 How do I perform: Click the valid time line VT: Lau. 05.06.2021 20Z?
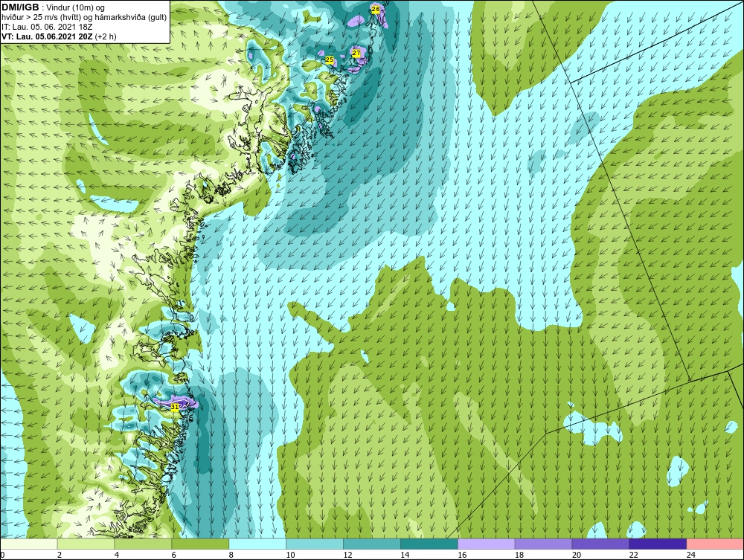[x=59, y=36]
